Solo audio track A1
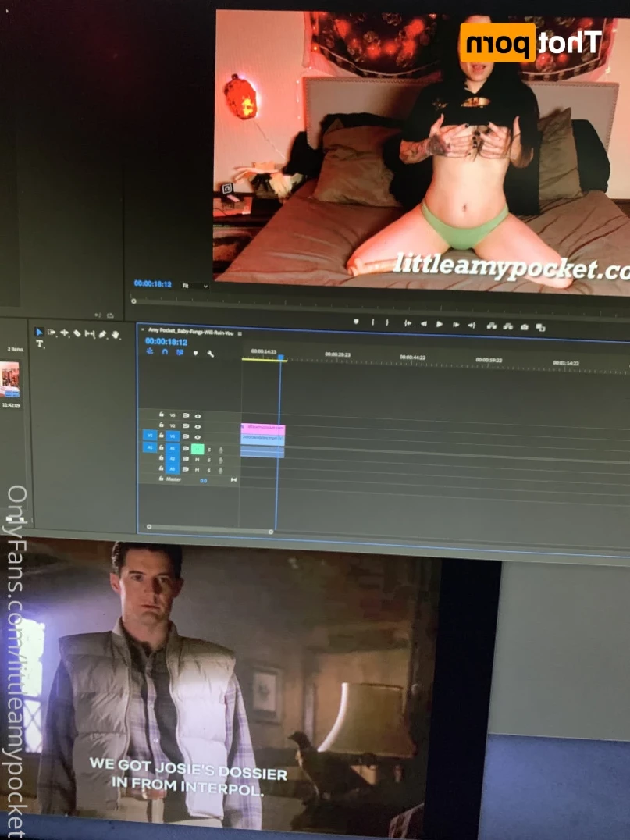This screenshot has height=840, width=630. [x=209, y=450]
